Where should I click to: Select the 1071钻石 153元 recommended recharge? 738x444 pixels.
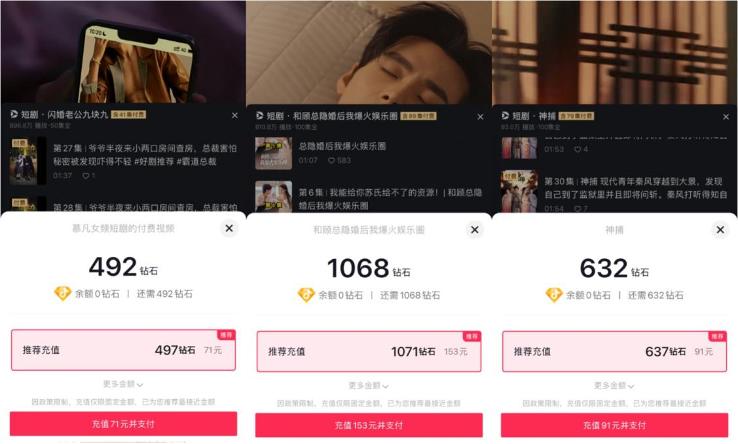pos(369,351)
